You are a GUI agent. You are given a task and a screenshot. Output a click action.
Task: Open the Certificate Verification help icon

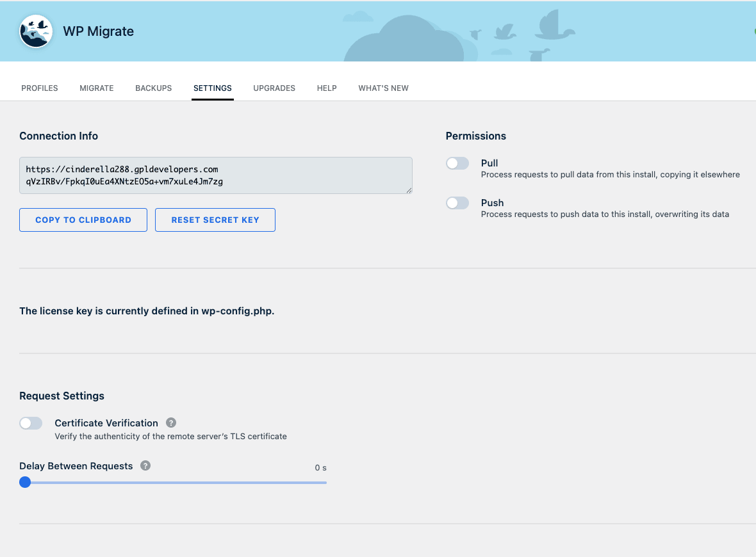[171, 423]
